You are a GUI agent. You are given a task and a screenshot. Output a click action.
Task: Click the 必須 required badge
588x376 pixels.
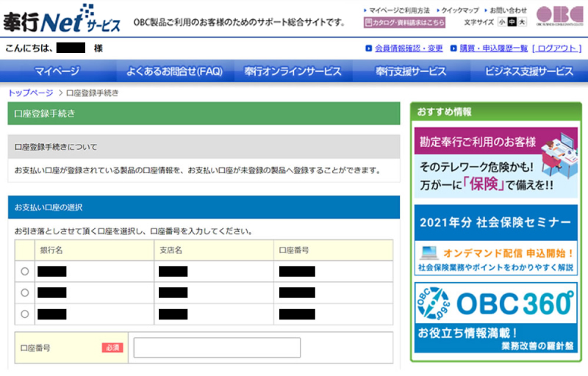point(112,347)
